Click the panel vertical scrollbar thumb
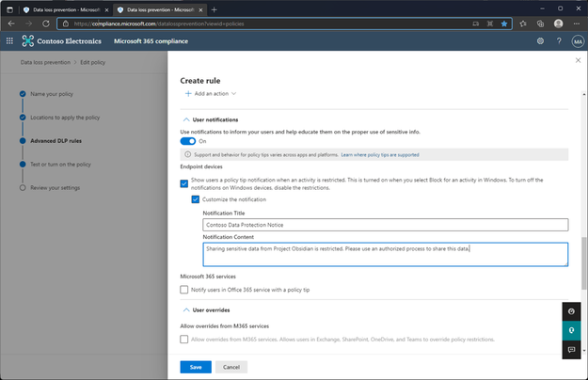This screenshot has height=380, width=588. 583,263
